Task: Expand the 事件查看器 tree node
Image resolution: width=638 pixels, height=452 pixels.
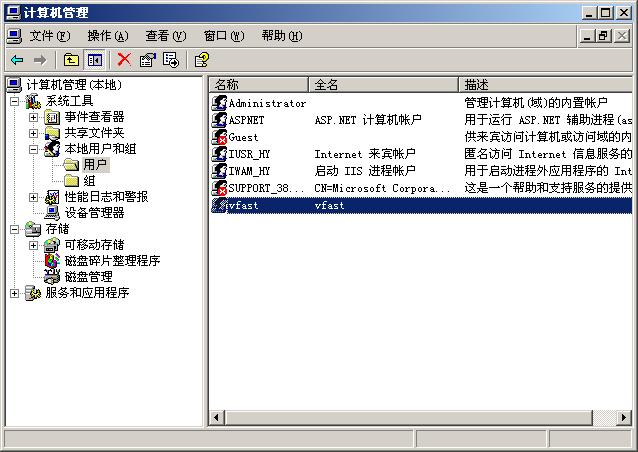Action: (34, 117)
